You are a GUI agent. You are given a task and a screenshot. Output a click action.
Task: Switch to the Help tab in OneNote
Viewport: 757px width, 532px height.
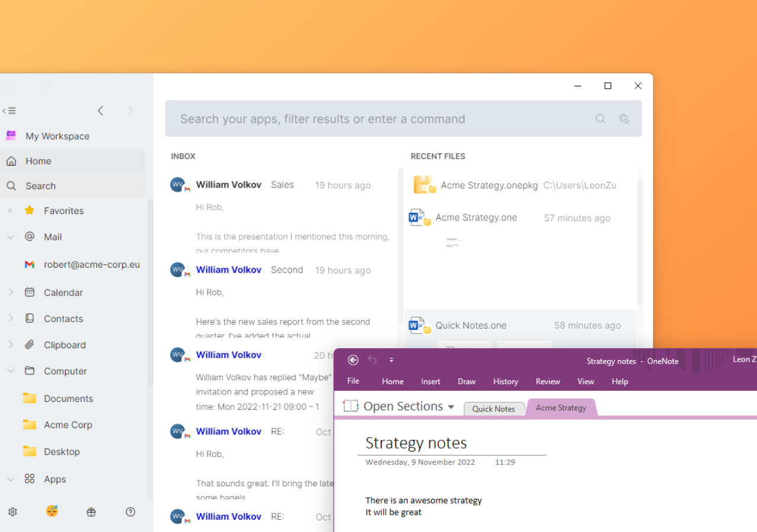coord(620,381)
